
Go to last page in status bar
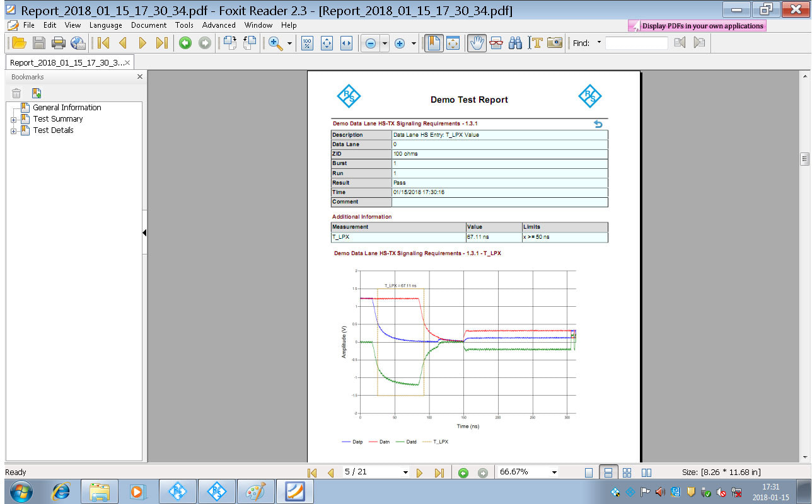[x=439, y=472]
